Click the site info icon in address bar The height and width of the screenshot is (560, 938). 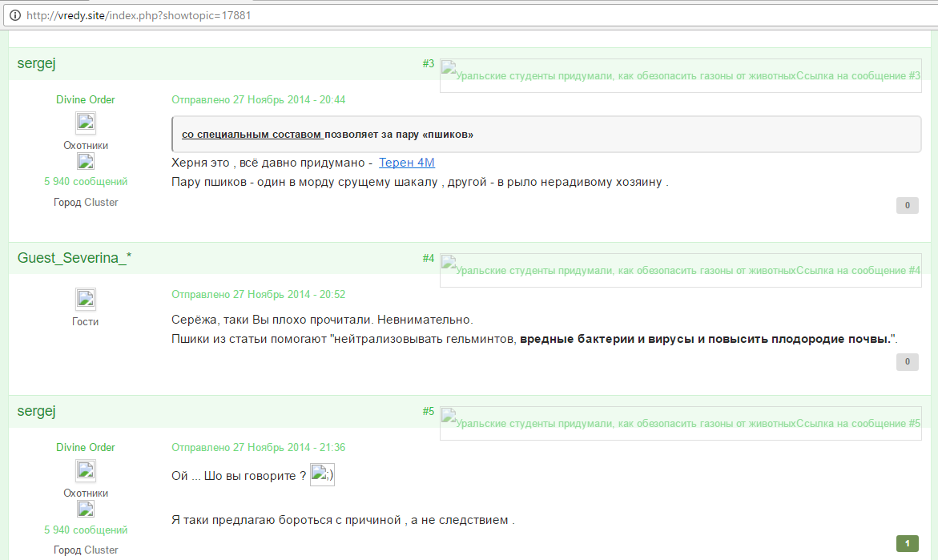(14, 15)
